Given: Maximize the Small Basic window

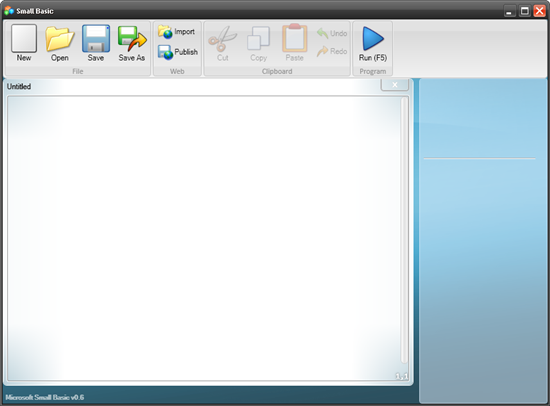Looking at the screenshot, I should pyautogui.click(x=524, y=11).
